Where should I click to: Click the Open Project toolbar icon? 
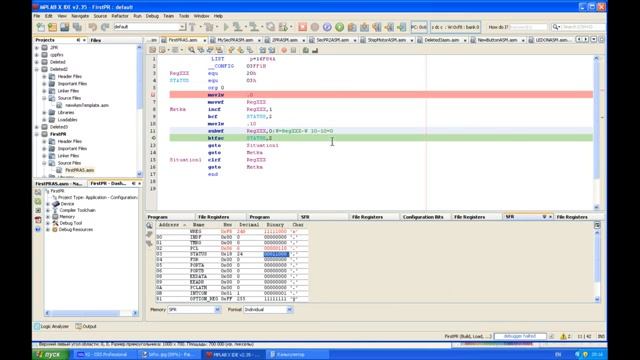[64, 27]
